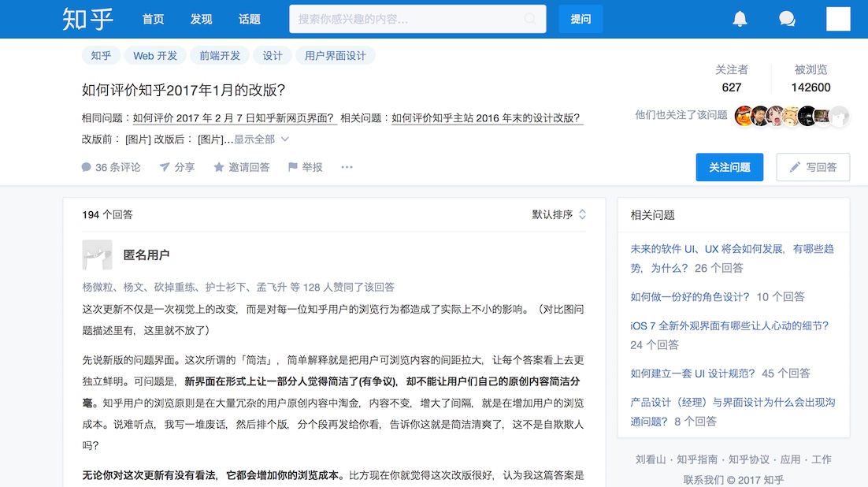Open voter 杨微粒 profile link

[x=98, y=287]
